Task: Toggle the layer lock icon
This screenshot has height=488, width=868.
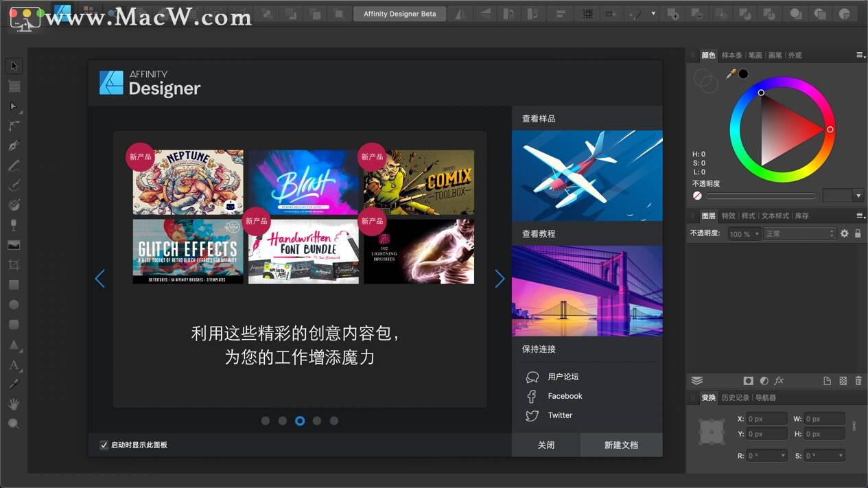Action: click(x=858, y=233)
